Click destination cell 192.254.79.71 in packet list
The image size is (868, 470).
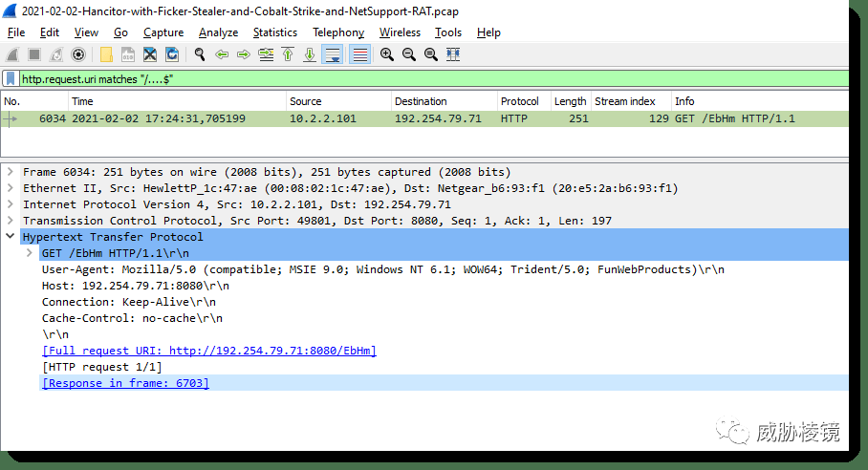(438, 118)
